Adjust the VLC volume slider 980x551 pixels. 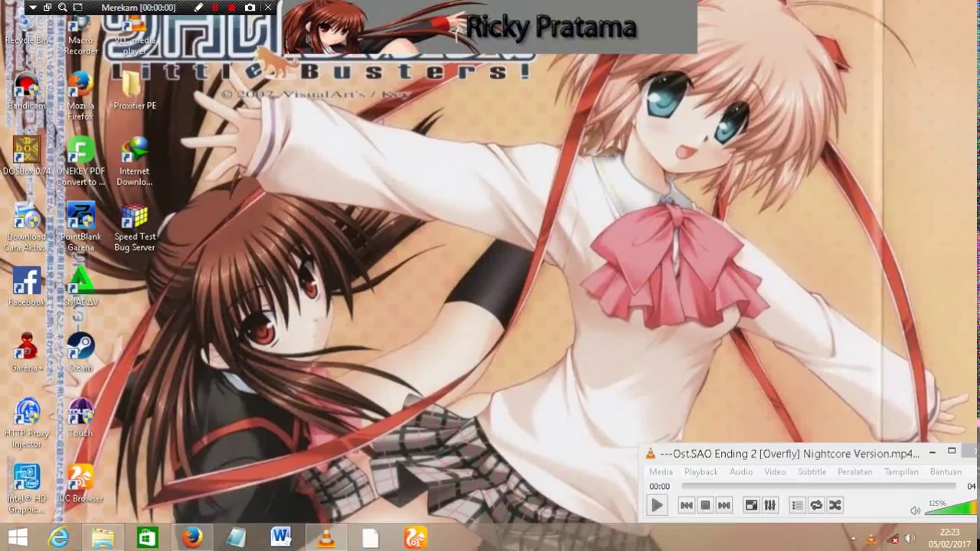(950, 508)
